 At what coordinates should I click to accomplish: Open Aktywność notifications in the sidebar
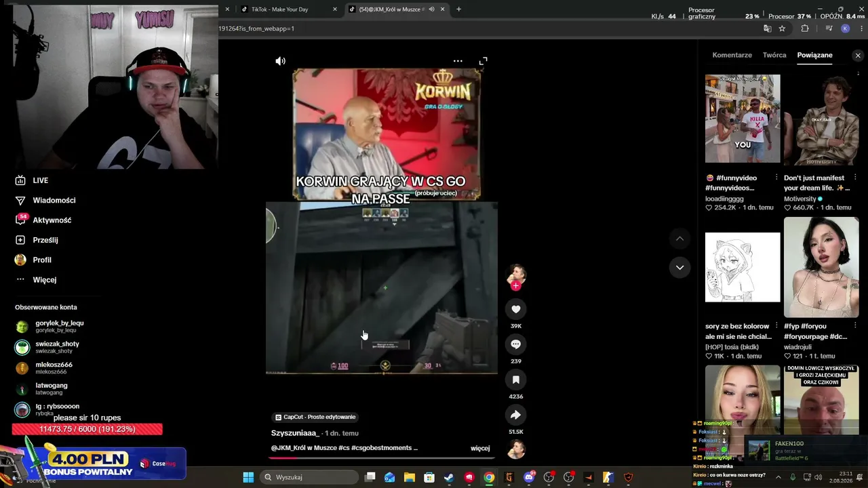[43, 220]
